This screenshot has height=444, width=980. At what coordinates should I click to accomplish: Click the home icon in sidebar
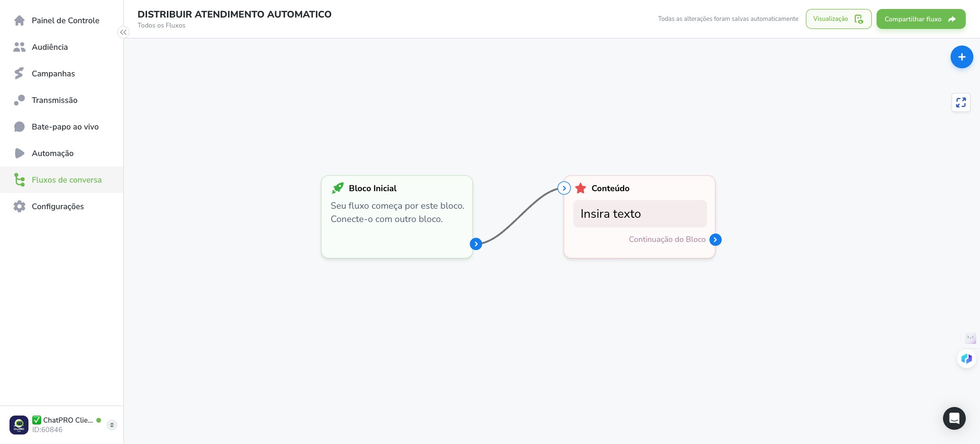19,20
